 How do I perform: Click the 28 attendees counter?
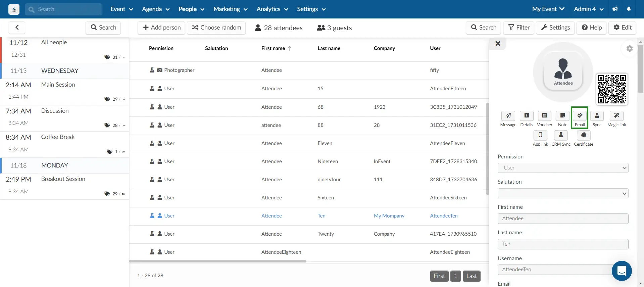(x=279, y=28)
